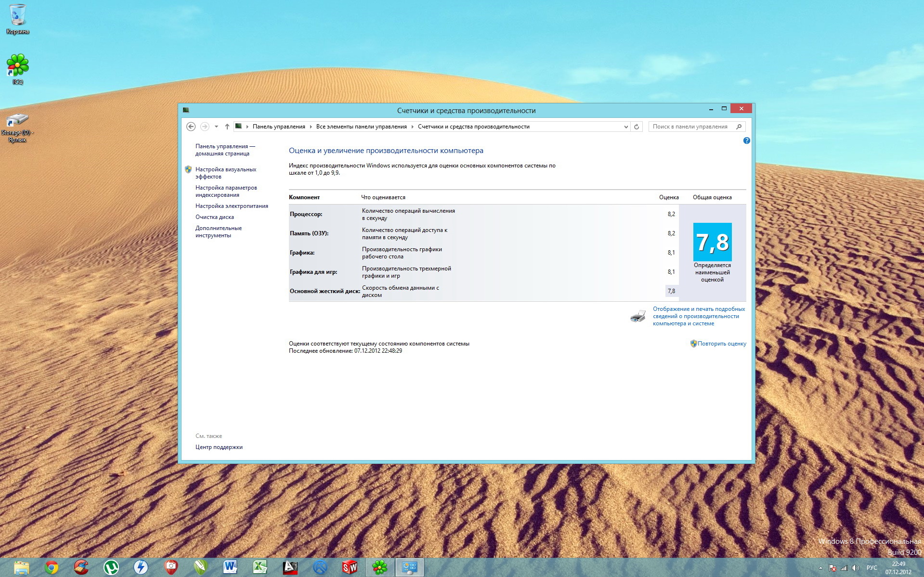Switch the РУС input language indicator
Viewport: 924px width, 577px height.
pos(872,568)
